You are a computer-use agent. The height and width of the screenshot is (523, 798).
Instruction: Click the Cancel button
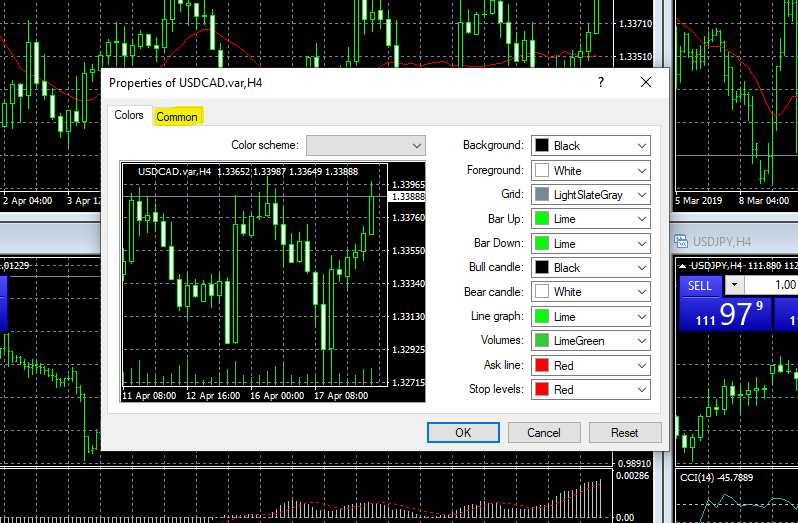(x=544, y=432)
